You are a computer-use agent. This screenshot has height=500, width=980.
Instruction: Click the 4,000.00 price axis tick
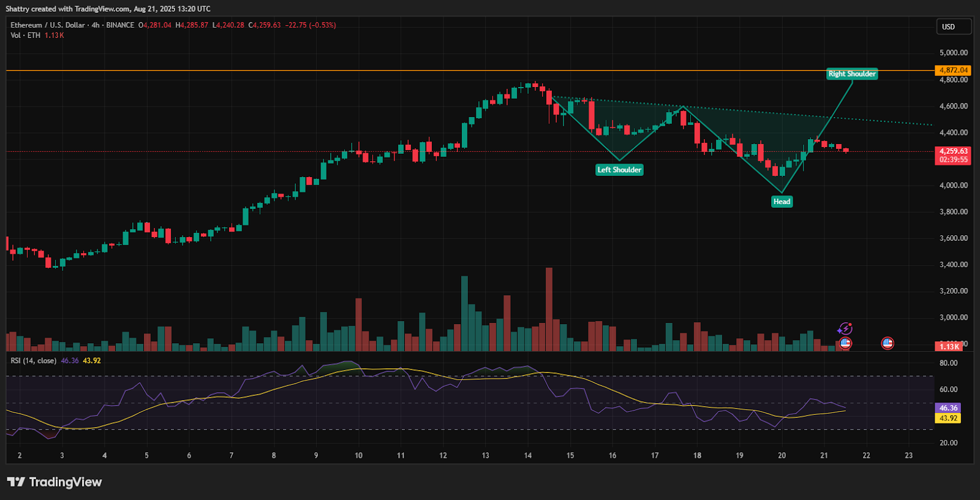(954, 185)
